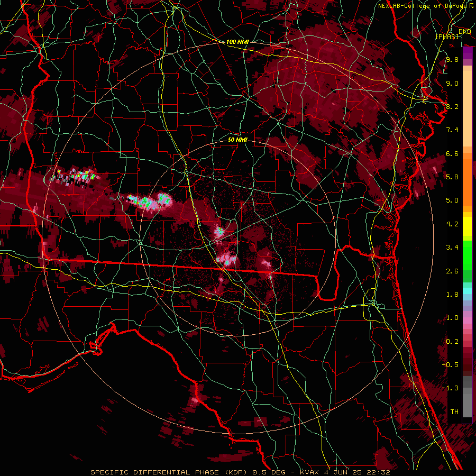Click the 5.8 legend value
This screenshot has height=476, width=476.
point(452,177)
